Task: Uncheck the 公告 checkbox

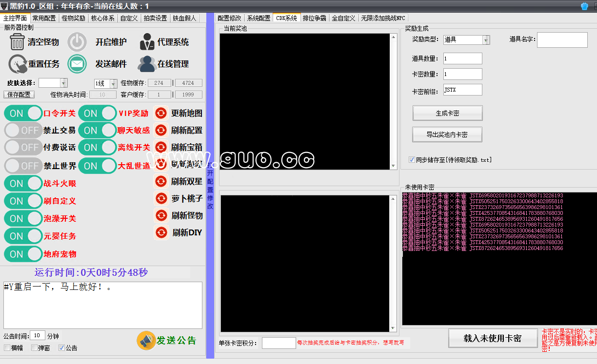Action: point(61,348)
